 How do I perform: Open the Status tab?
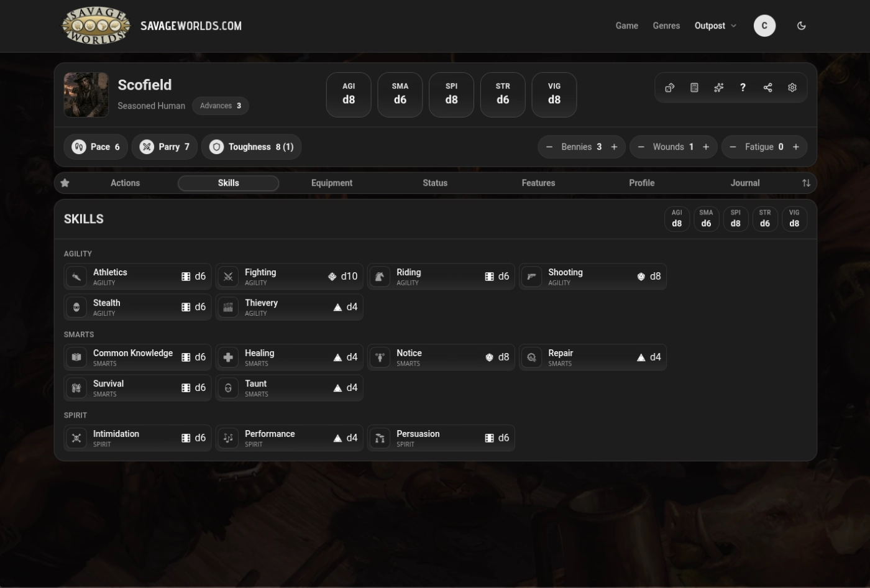(x=435, y=183)
